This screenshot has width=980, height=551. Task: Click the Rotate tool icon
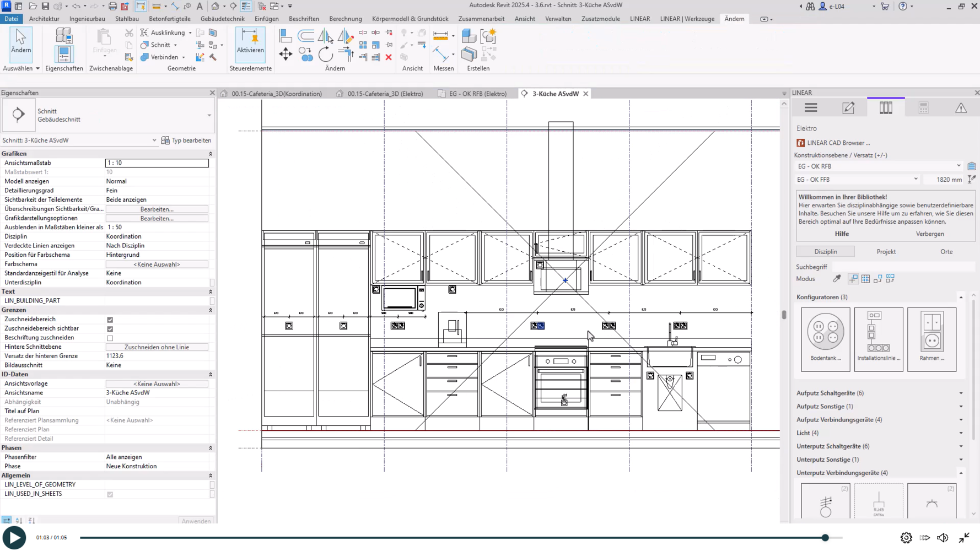coord(326,54)
